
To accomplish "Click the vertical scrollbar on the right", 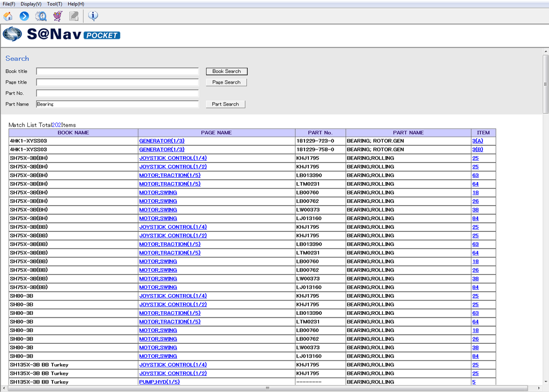I will tap(545, 214).
